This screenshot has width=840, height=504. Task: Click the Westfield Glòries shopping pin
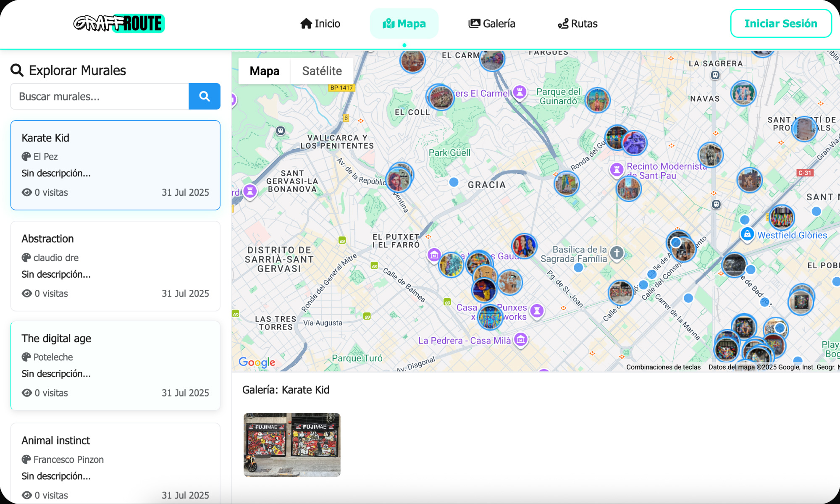coord(747,234)
